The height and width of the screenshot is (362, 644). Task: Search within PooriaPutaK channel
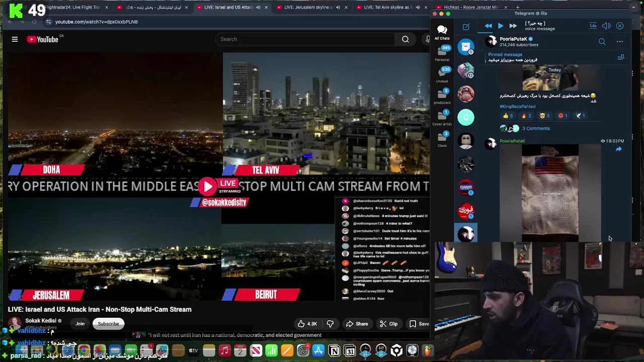tap(602, 42)
